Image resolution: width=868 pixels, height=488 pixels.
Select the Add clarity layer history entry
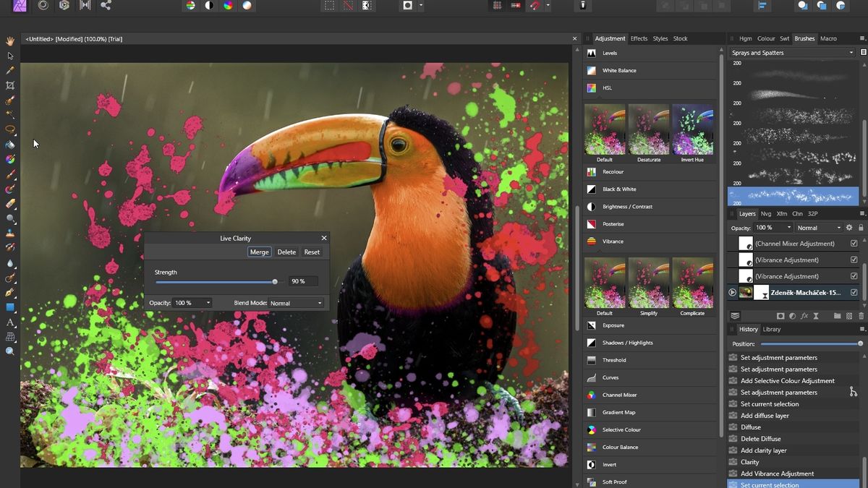coord(793,450)
